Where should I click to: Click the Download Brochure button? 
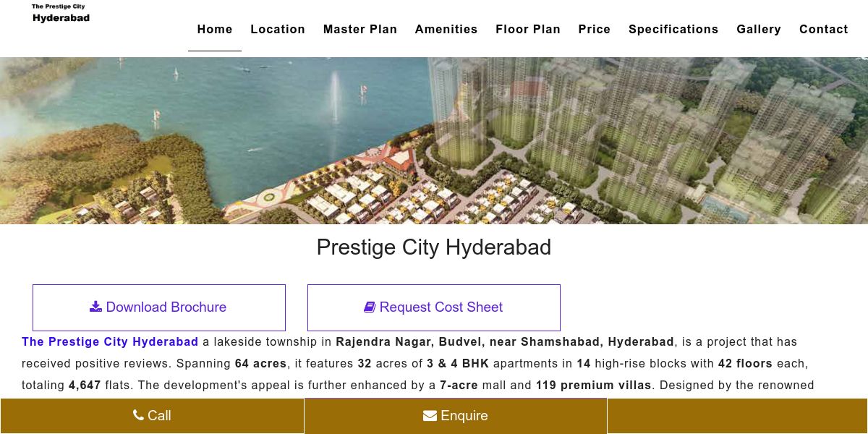click(159, 307)
